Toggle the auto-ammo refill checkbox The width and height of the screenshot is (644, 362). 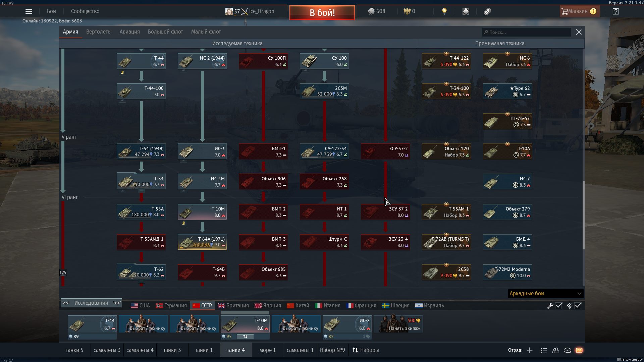[x=578, y=306]
